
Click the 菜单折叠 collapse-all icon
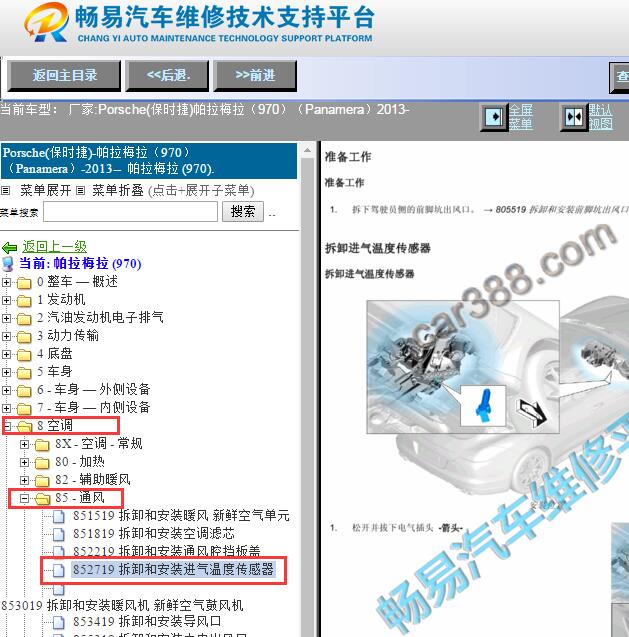click(80, 190)
